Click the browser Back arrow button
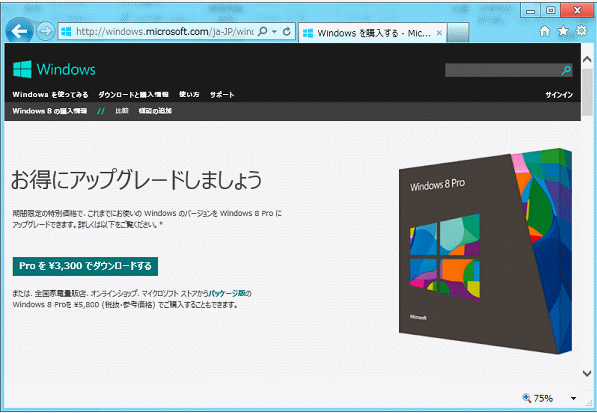 (x=19, y=31)
